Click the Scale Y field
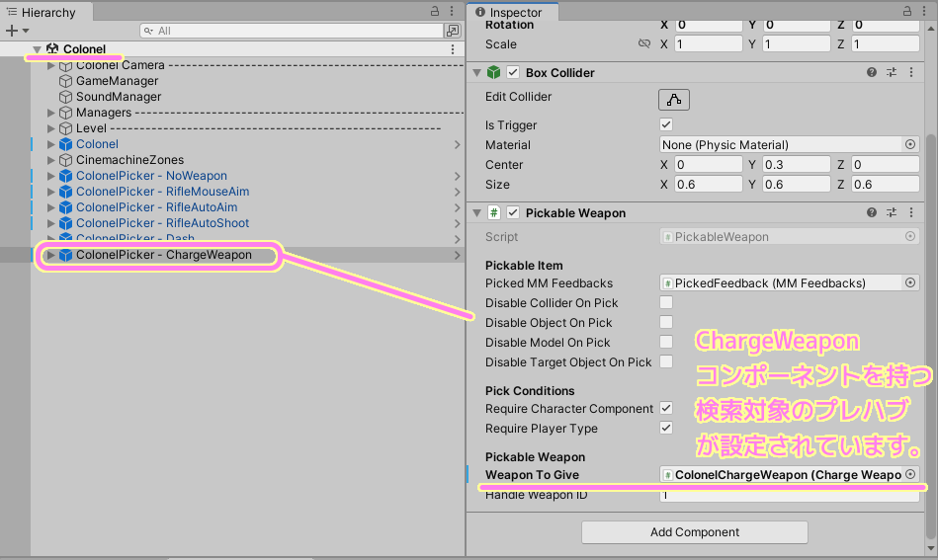 (x=797, y=43)
